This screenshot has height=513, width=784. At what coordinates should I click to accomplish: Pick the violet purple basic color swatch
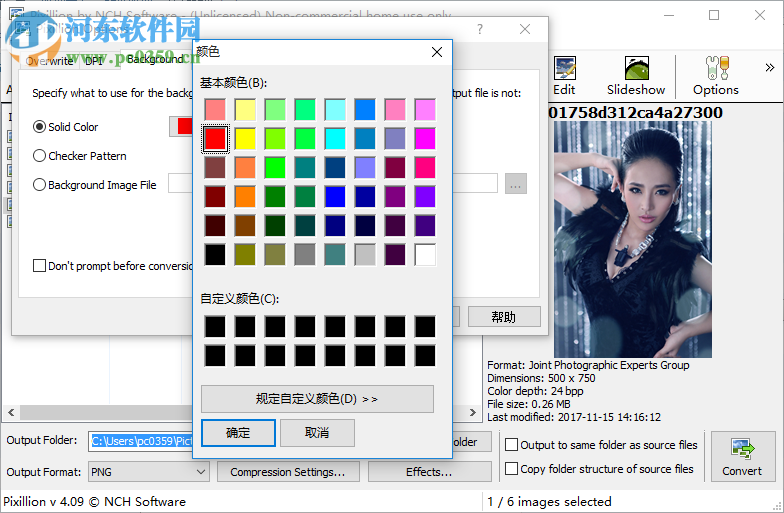tap(424, 196)
